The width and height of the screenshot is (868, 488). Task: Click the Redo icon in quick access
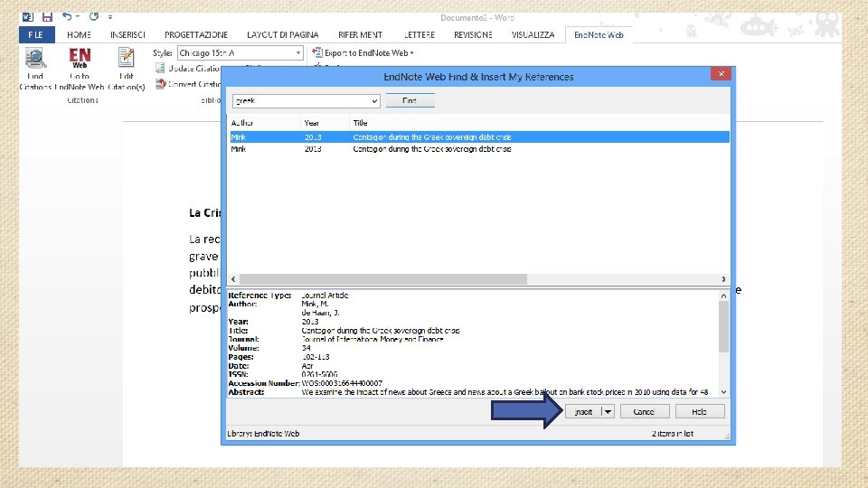point(94,16)
